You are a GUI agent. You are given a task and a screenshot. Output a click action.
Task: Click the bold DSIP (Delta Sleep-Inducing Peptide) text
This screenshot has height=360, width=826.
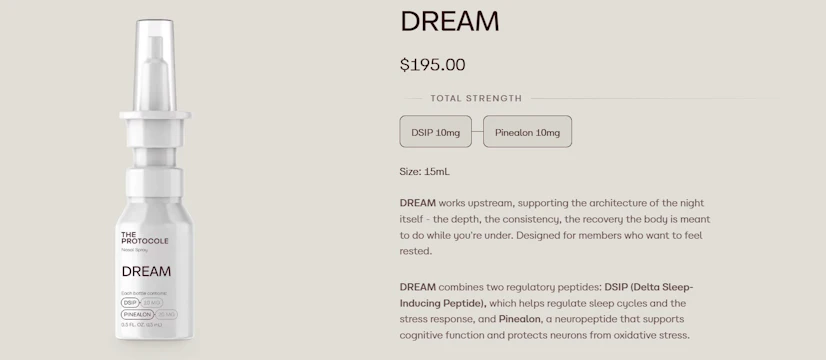546,295
